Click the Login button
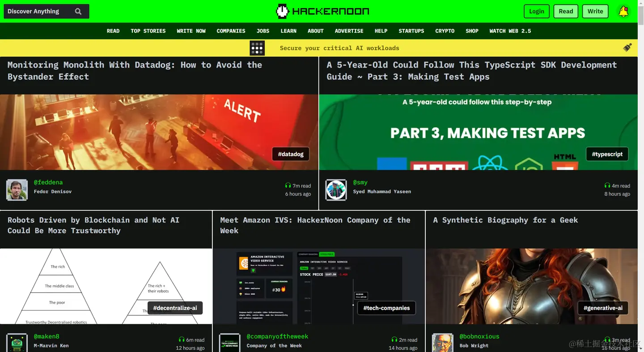 pos(537,12)
